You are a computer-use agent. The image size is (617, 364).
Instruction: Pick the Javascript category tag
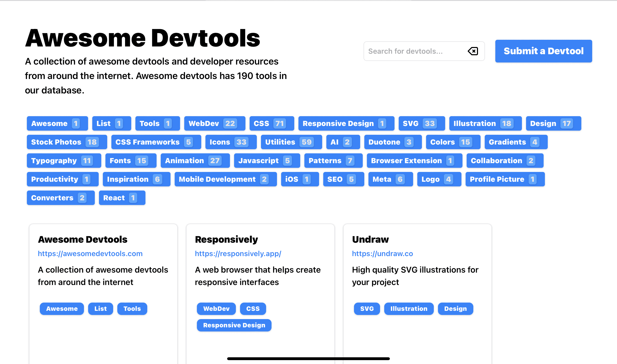point(267,161)
